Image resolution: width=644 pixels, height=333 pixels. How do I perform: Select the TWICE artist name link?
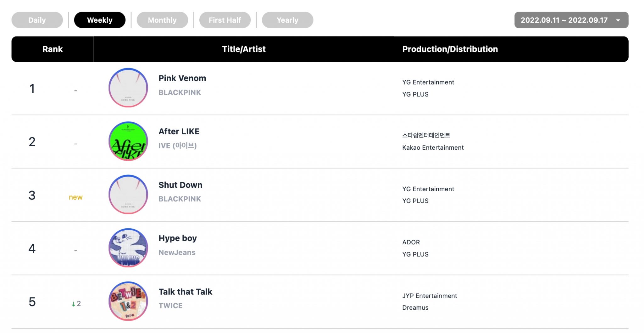[x=170, y=305]
